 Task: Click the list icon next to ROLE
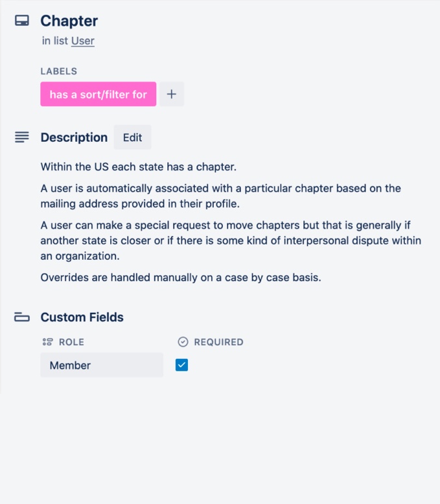[x=47, y=342]
